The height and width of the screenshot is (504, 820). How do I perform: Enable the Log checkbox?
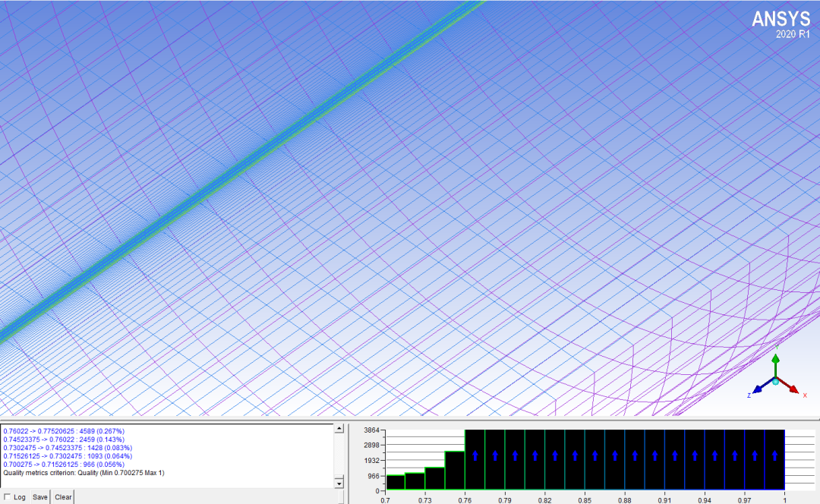tap(8, 496)
